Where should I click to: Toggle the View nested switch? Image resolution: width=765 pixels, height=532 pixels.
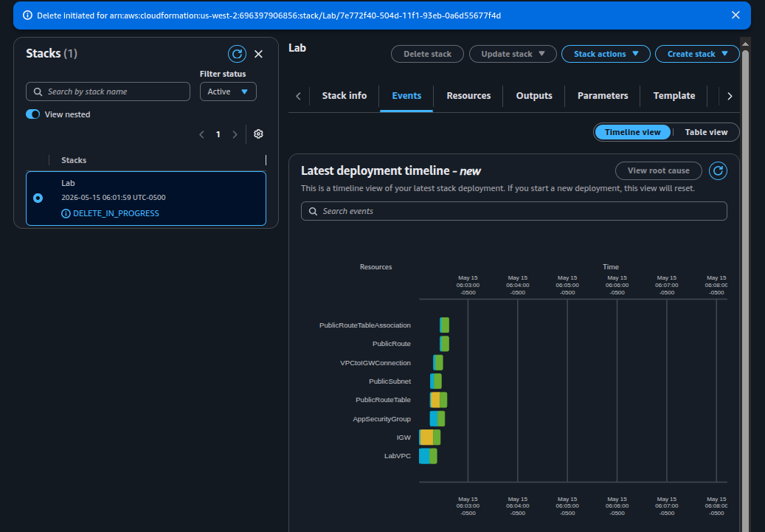tap(32, 114)
